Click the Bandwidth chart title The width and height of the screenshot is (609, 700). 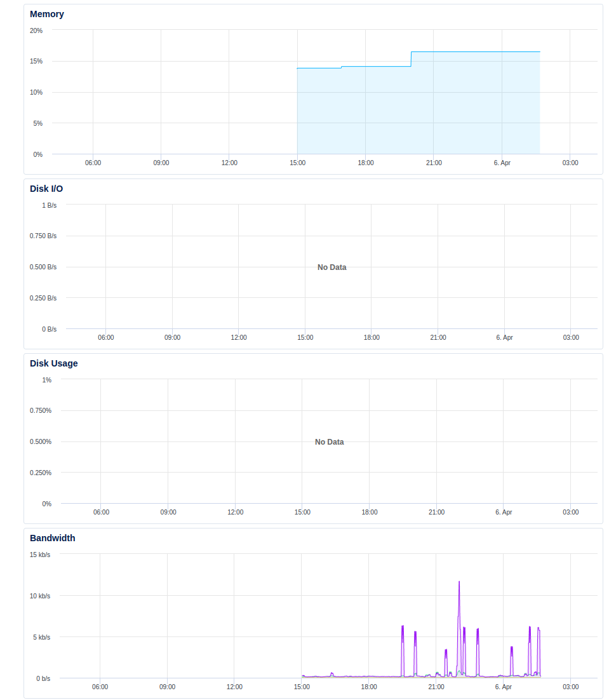pos(52,538)
